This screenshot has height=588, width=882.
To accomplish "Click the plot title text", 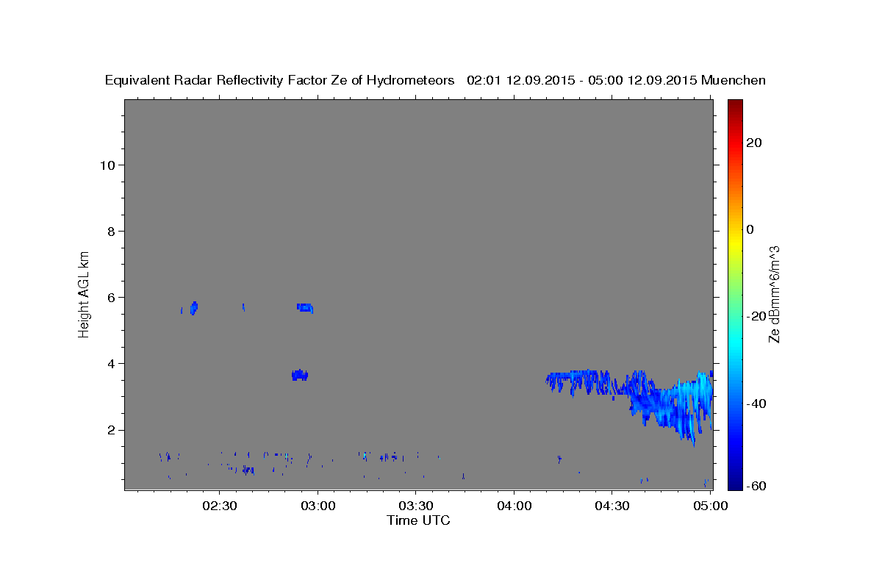I will tap(435, 80).
